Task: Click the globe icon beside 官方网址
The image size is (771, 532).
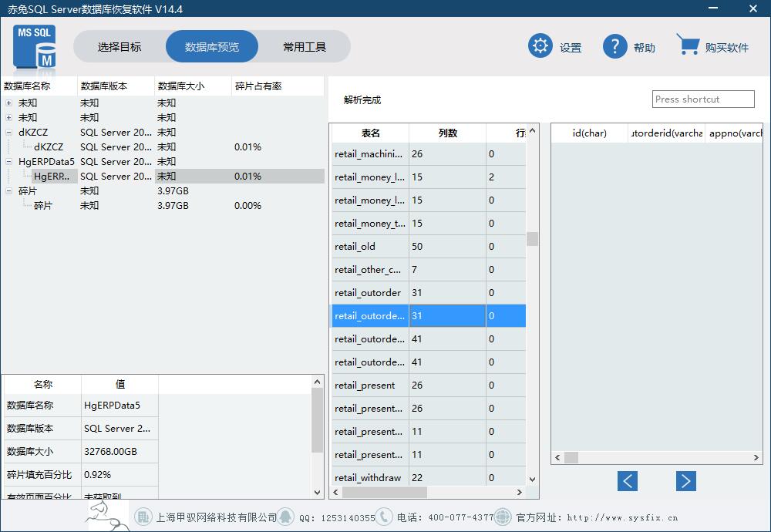Action: pos(503,517)
